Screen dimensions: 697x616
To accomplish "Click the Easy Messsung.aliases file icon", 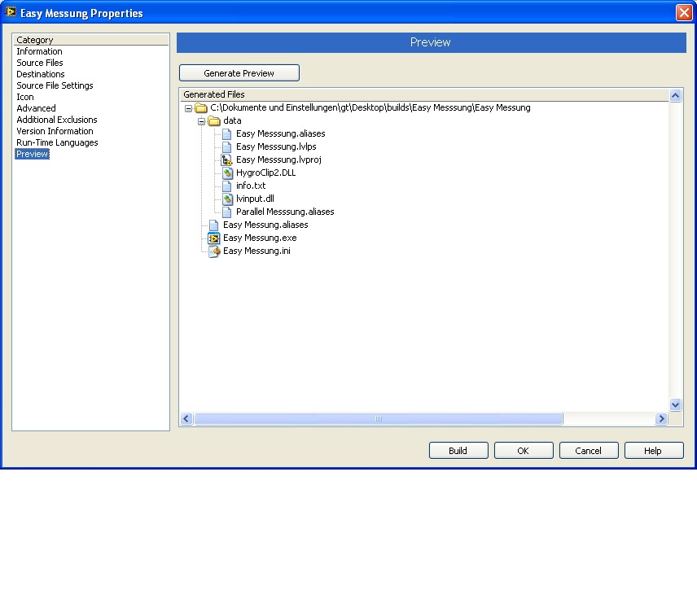I will (x=226, y=133).
